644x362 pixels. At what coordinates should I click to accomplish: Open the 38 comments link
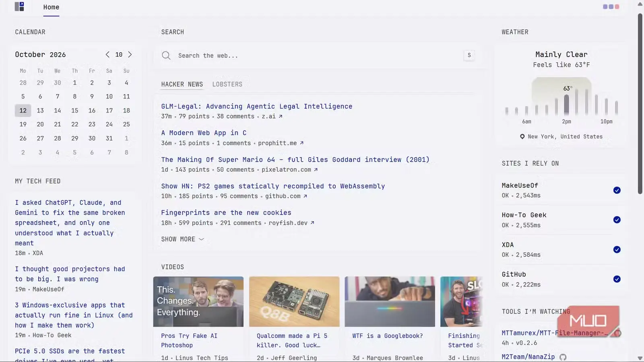point(235,116)
